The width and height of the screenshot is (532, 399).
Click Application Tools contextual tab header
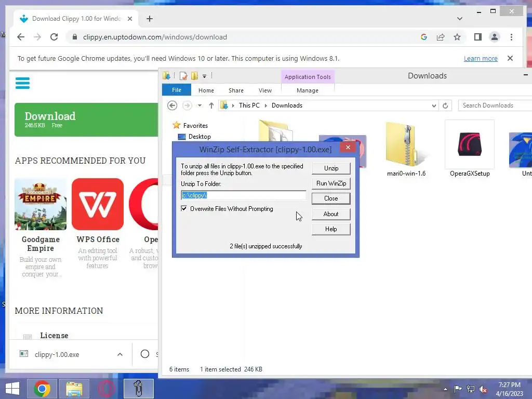[308, 77]
